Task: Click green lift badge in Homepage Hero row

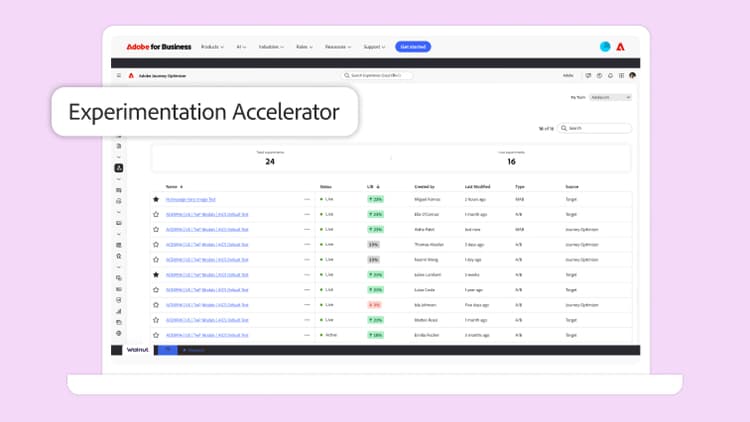Action: (375, 199)
